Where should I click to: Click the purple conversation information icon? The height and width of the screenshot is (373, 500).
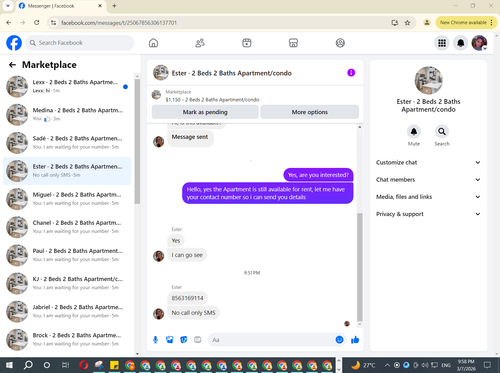tap(351, 73)
